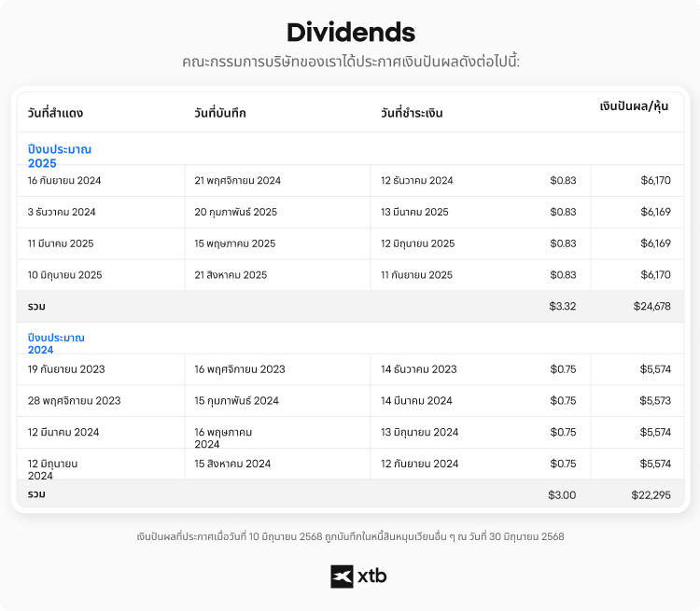The image size is (700, 611).
Task: Click the 11 มีนาคม 2025 cell
Action: click(x=61, y=243)
